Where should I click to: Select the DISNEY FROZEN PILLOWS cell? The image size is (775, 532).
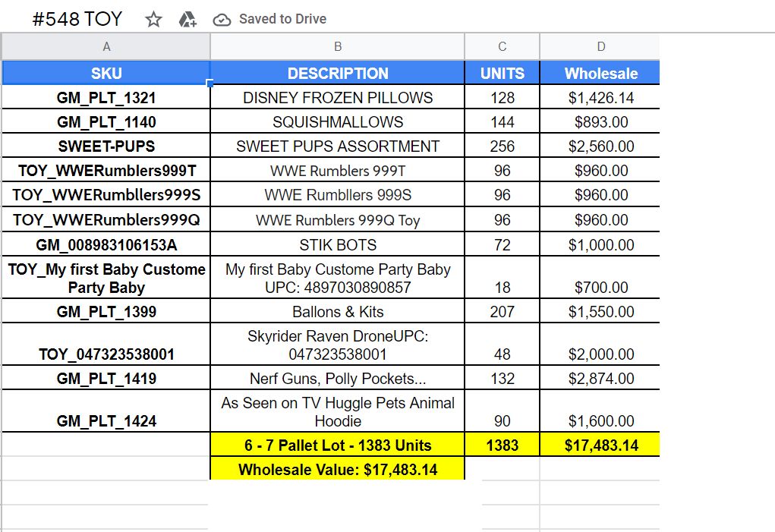click(338, 98)
